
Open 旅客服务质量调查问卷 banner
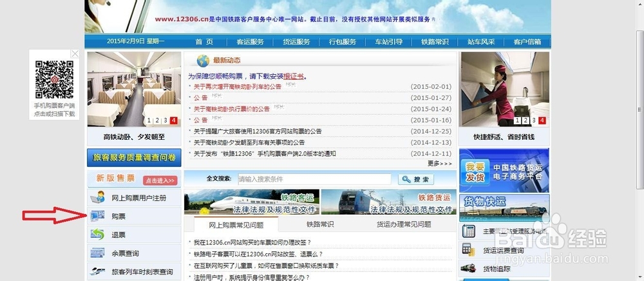pos(135,157)
